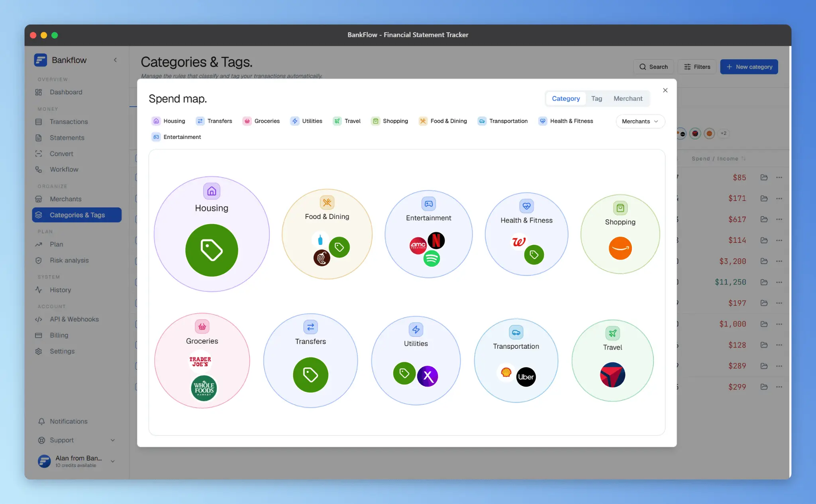Expand the Alan from Bankflow account chevron
Viewport: 816px width, 504px height.
[x=113, y=461]
